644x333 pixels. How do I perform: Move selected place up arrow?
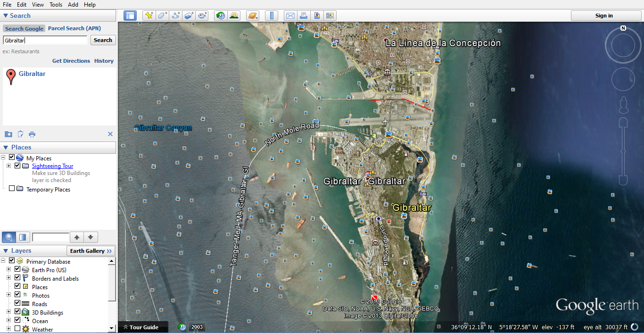tap(77, 237)
